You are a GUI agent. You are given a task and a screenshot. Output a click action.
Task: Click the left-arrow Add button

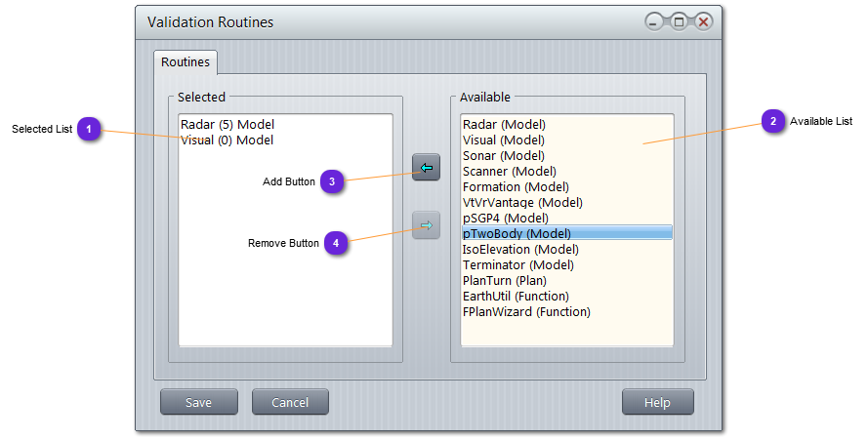(x=426, y=168)
